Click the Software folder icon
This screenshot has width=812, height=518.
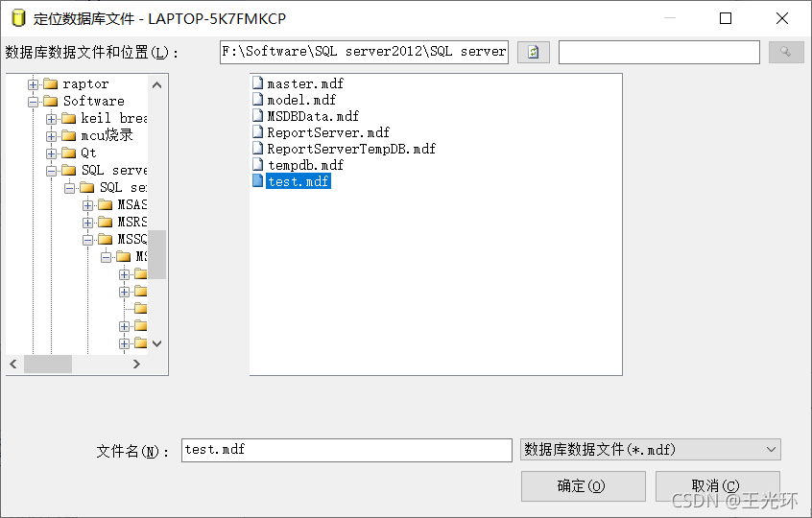click(x=50, y=101)
